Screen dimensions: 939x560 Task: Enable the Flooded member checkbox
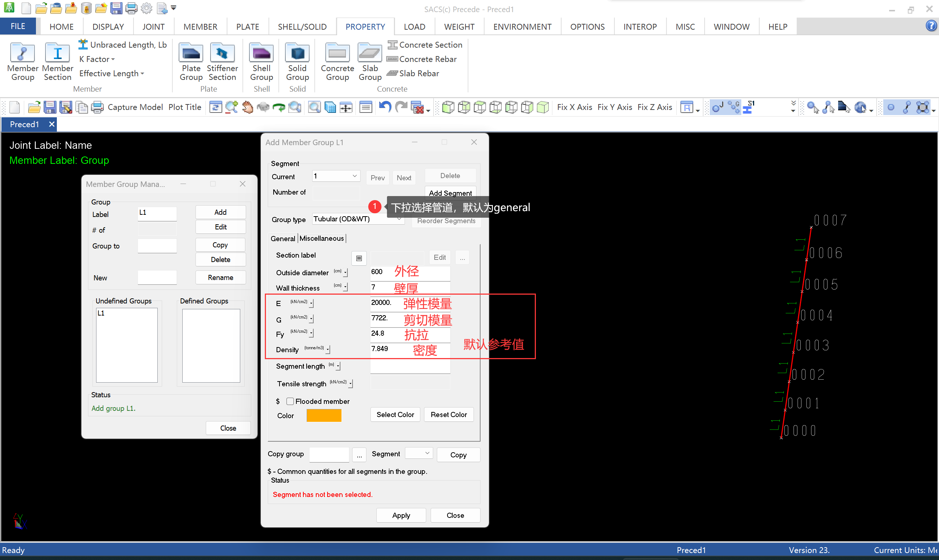click(x=290, y=402)
